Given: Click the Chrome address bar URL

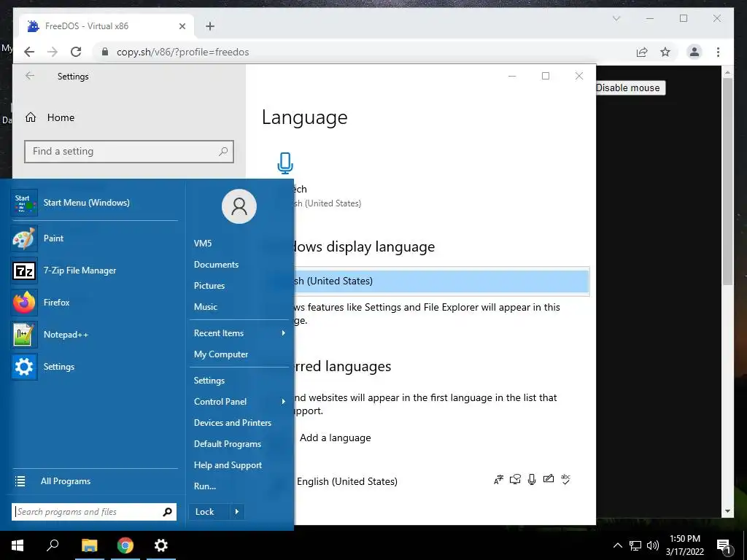Looking at the screenshot, I should 182,52.
